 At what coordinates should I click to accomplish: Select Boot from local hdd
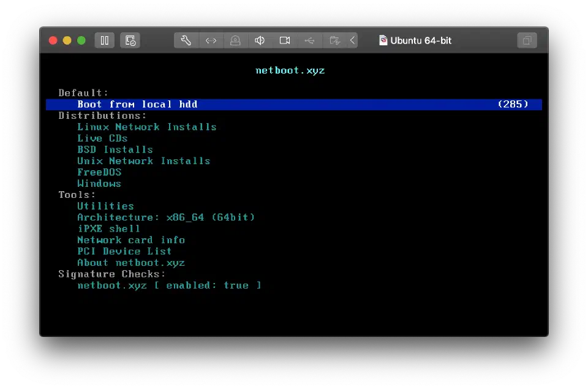(x=293, y=104)
